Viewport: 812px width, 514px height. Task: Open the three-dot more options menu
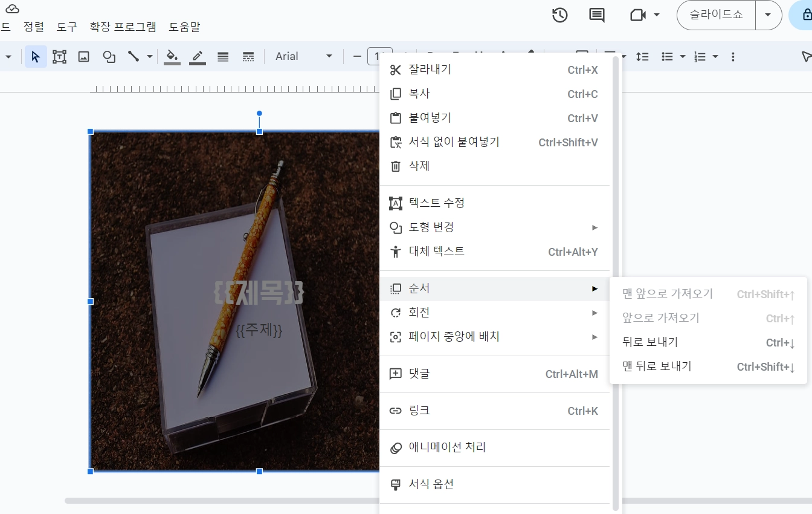[x=733, y=57]
